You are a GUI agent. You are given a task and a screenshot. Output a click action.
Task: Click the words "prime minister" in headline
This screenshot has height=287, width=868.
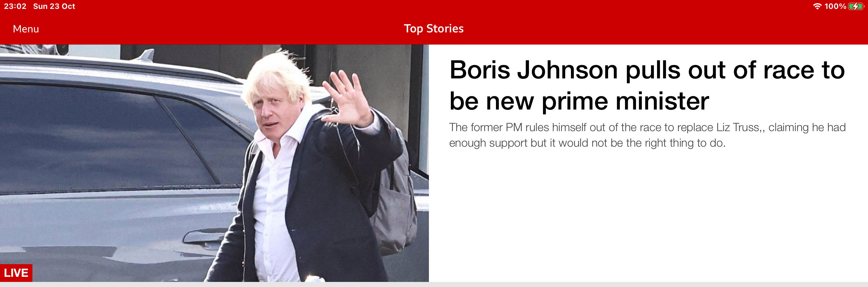point(625,101)
